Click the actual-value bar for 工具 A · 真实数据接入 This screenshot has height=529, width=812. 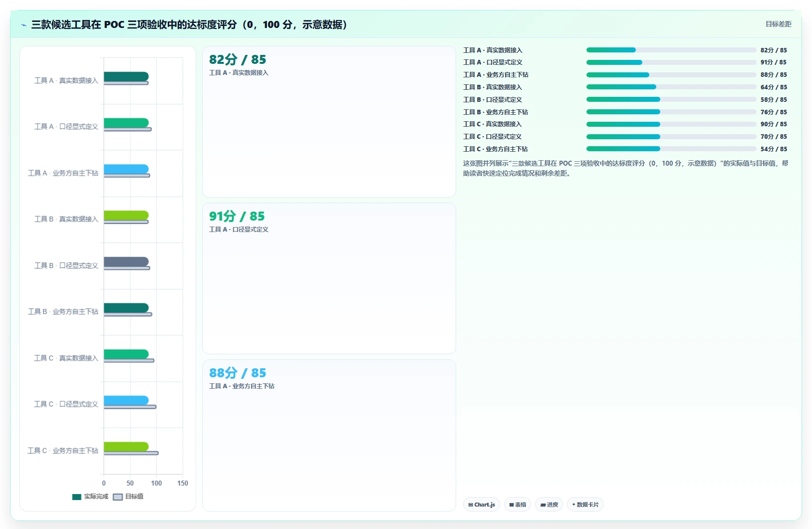pyautogui.click(x=126, y=76)
